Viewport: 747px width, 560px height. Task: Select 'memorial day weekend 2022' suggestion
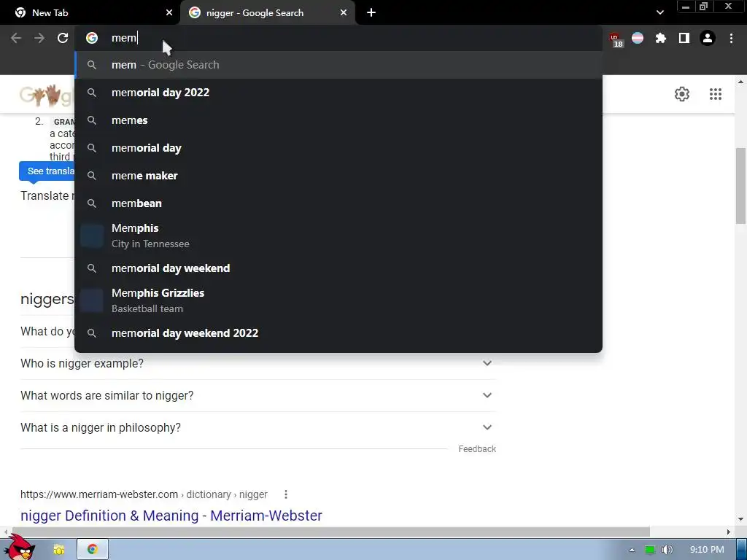338,332
